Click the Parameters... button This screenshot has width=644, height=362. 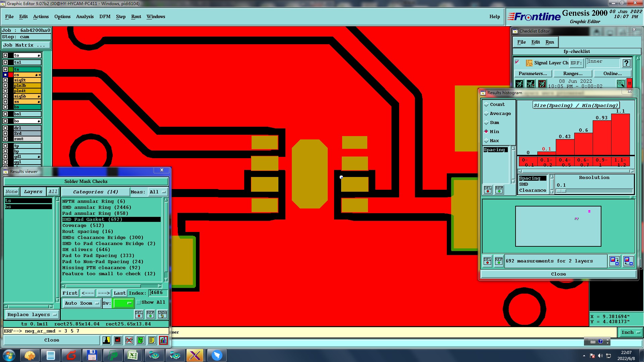pos(532,74)
